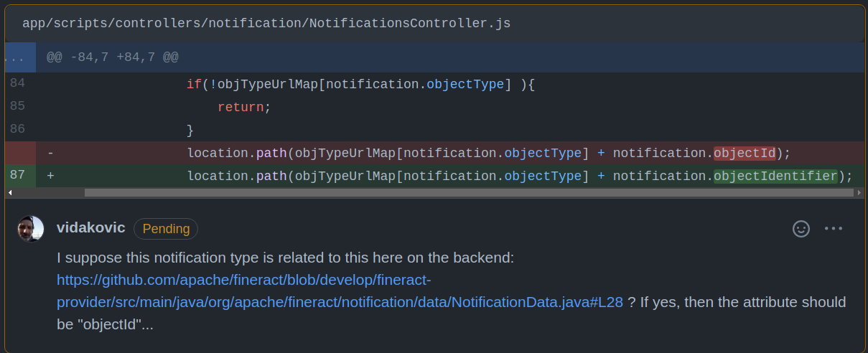Open the comment options ellipsis menu

pos(834,229)
